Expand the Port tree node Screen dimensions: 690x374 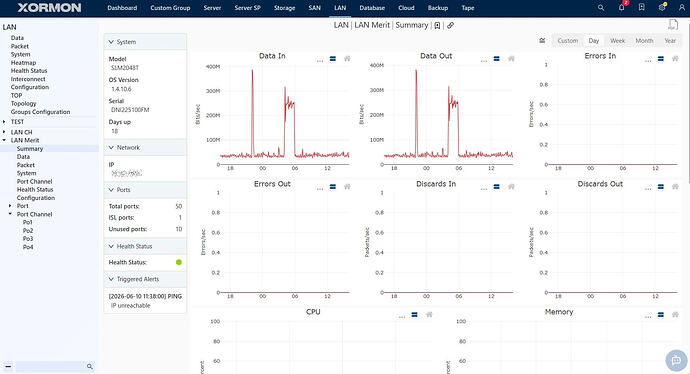[x=10, y=206]
